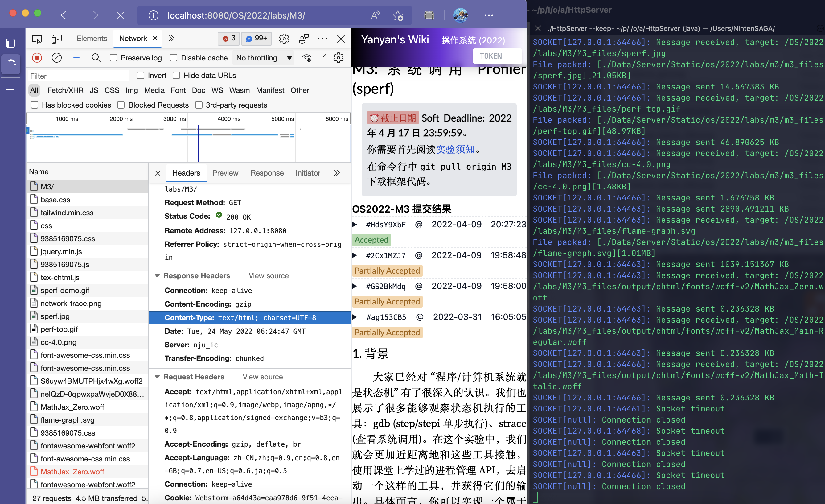
Task: Check the Disable cache checkbox
Action: click(174, 58)
